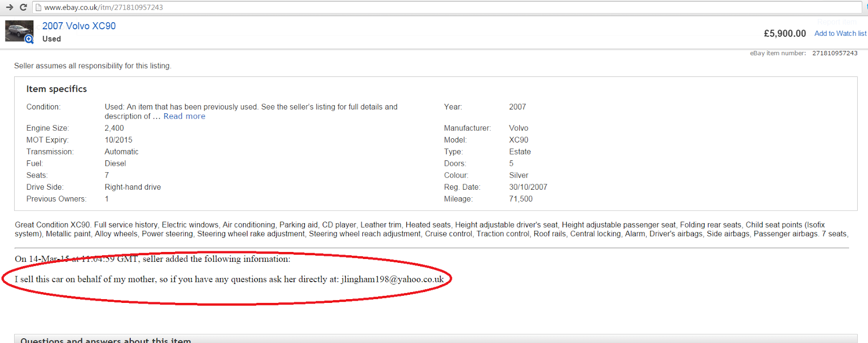Screen dimensions: 868x343
Task: Click the Year value 2007
Action: pos(518,107)
